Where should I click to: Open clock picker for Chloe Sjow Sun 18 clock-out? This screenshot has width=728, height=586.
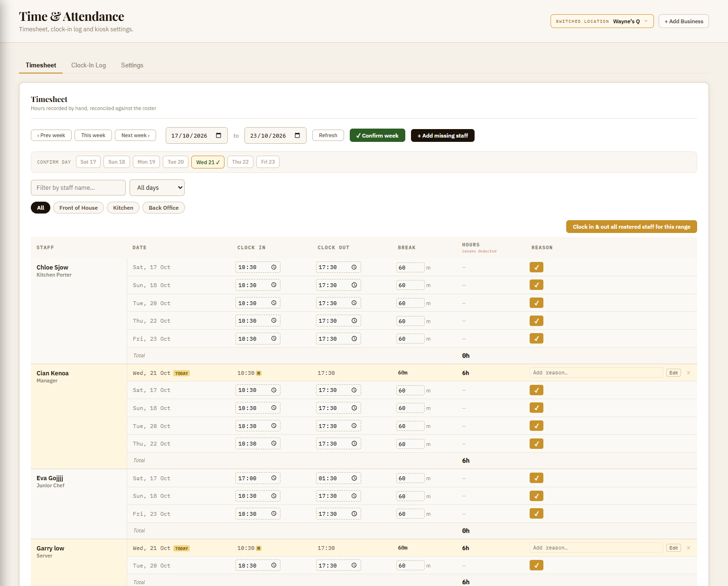coord(354,285)
